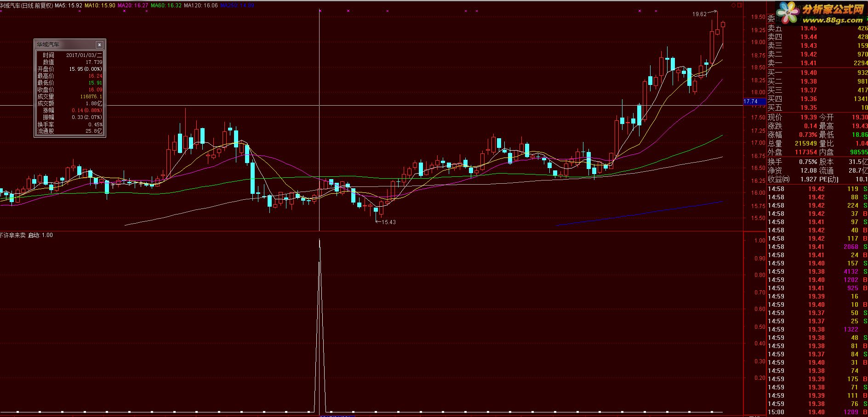Click the square panel icon above the price axis
The width and height of the screenshot is (868, 417).
click(x=739, y=6)
